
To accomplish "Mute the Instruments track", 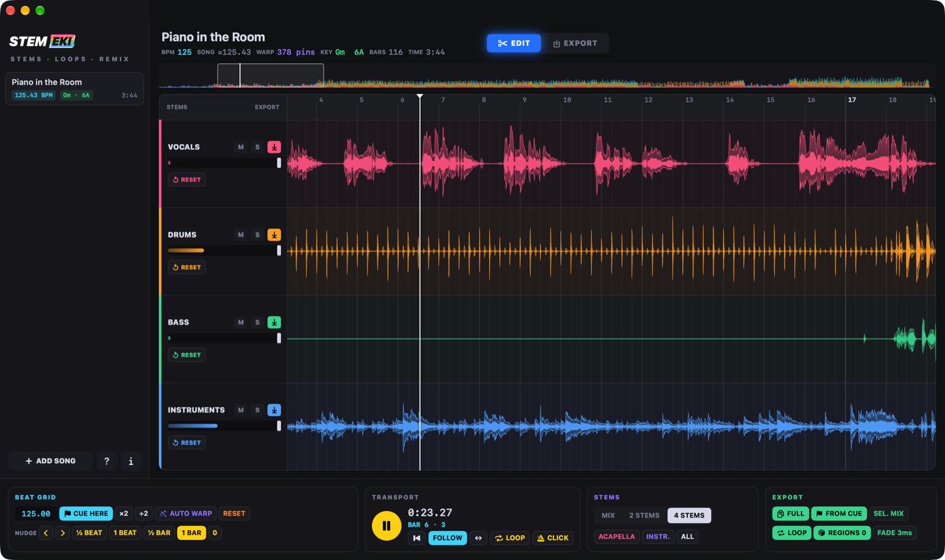I will [x=241, y=410].
